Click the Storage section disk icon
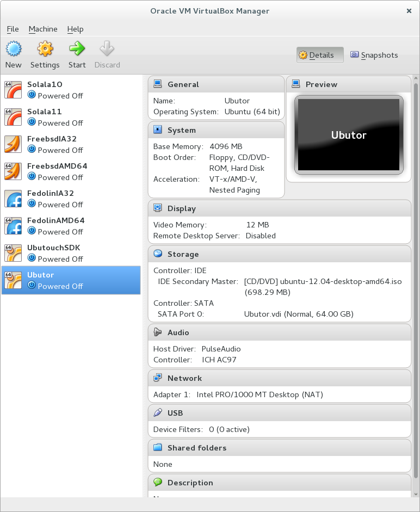The width and height of the screenshot is (420, 512). click(158, 254)
